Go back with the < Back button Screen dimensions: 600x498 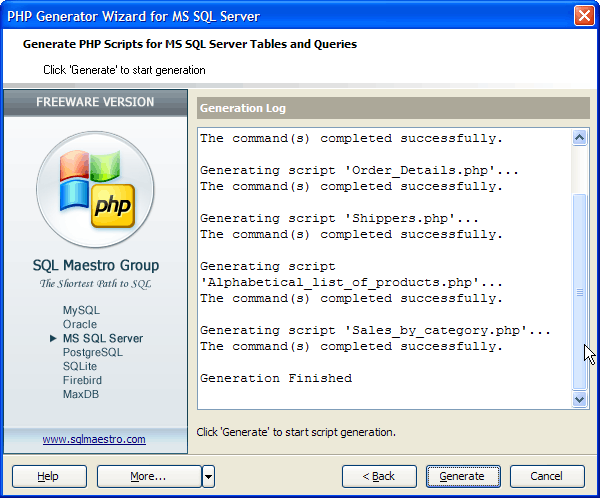(x=379, y=476)
